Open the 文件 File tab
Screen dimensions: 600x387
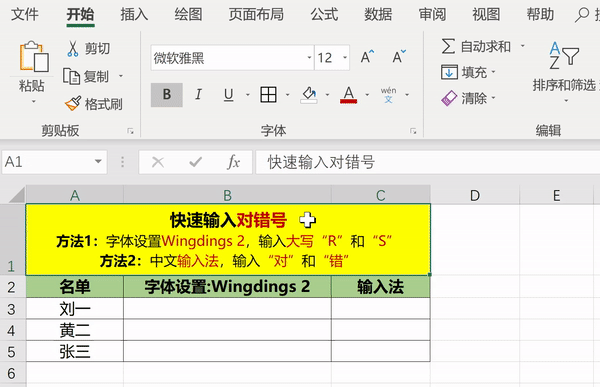(x=24, y=15)
